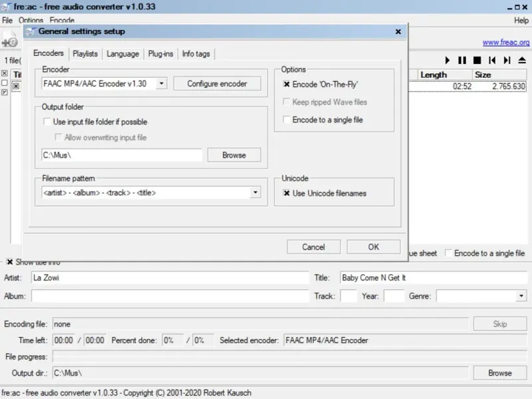532x399 pixels.
Task: Click the File progress bar
Action: [289, 356]
